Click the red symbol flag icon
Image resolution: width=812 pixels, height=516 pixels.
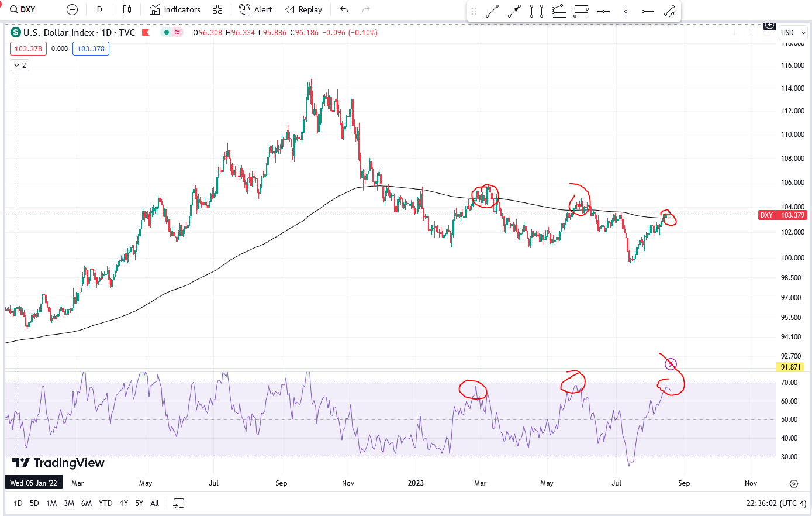(146, 32)
